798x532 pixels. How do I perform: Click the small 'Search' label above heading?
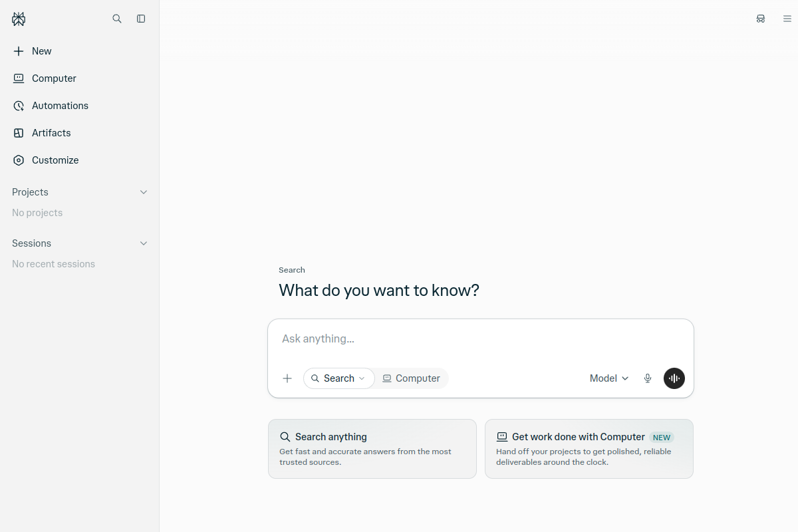tap(292, 270)
